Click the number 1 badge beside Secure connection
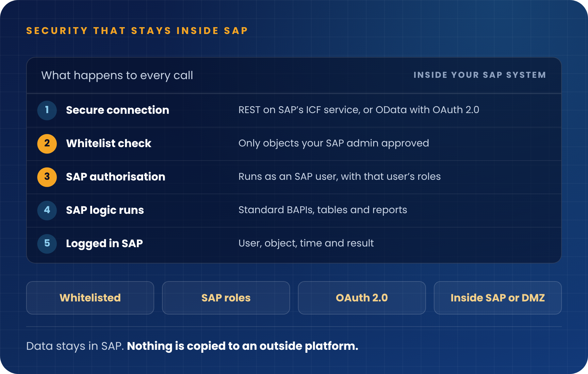Image resolution: width=588 pixels, height=374 pixels. pyautogui.click(x=47, y=110)
